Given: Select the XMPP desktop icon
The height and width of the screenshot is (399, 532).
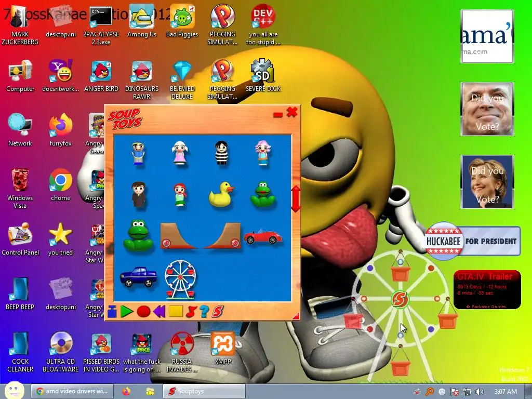Looking at the screenshot, I should [222, 349].
